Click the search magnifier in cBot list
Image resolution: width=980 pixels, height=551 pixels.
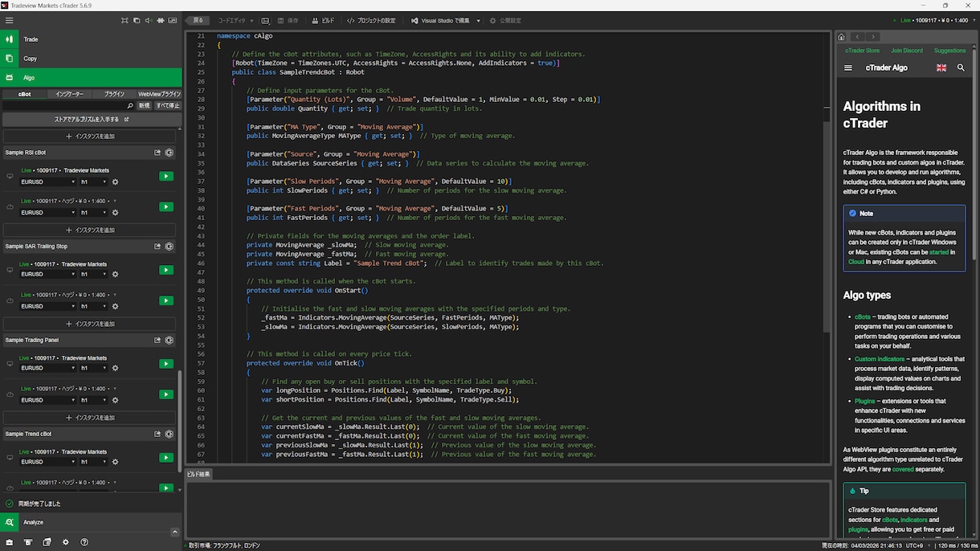(x=130, y=106)
